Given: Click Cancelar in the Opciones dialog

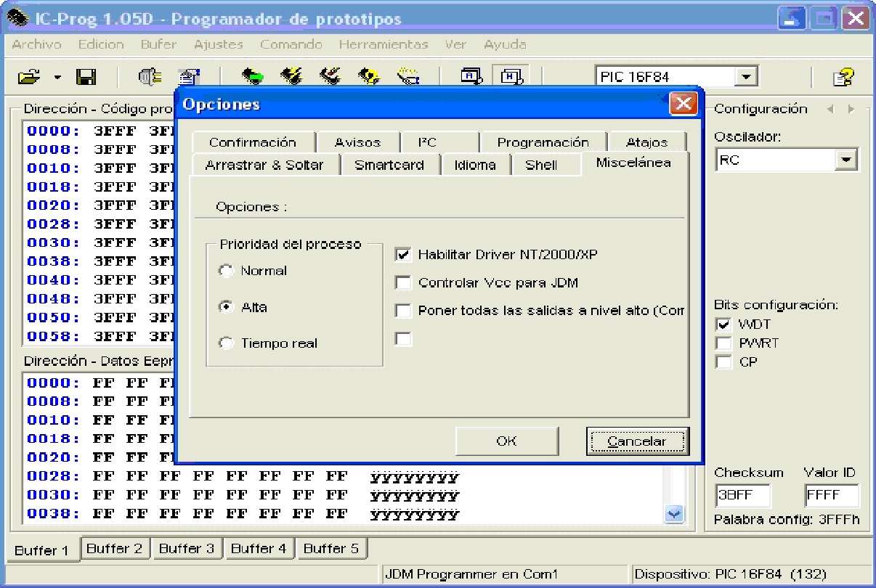Looking at the screenshot, I should pos(637,441).
